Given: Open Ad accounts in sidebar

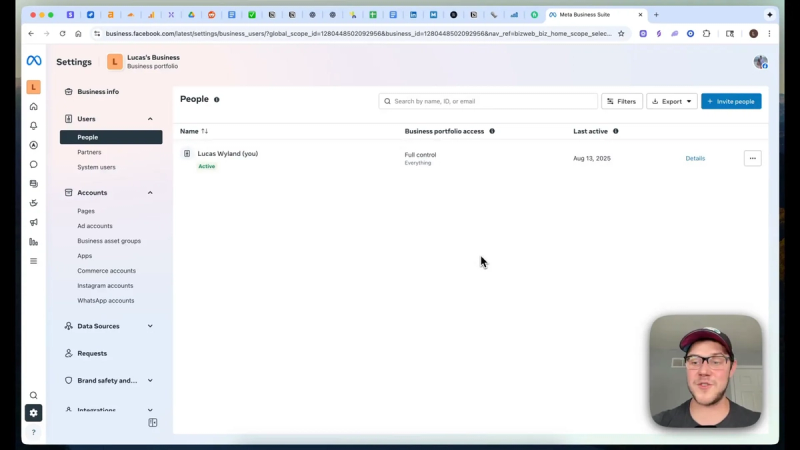Looking at the screenshot, I should click(x=95, y=226).
